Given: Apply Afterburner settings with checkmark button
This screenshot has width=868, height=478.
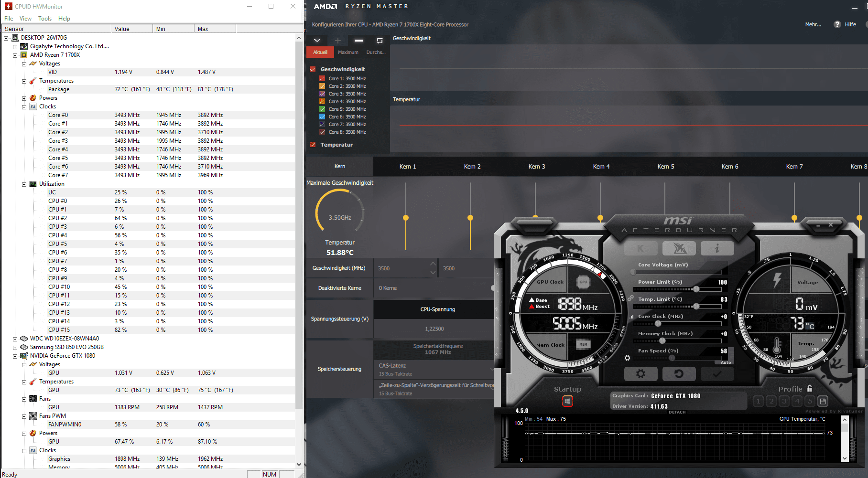Looking at the screenshot, I should (x=717, y=374).
